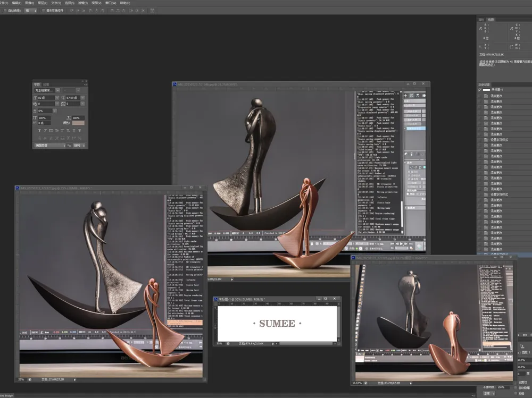Click the align top edges icon in options bar
This screenshot has height=398, width=532.
71,10
